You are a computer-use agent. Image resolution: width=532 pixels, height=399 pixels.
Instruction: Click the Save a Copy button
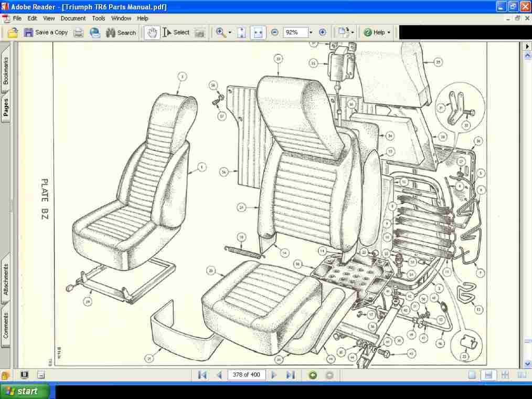46,33
